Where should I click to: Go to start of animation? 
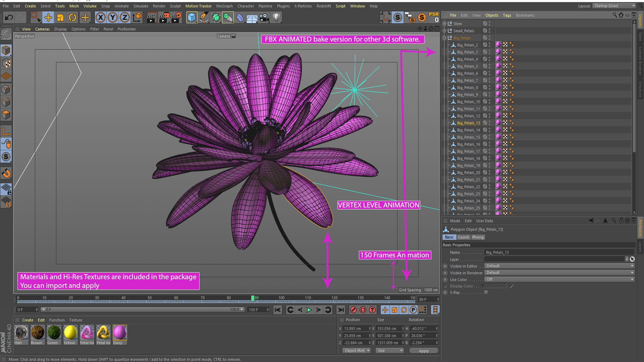278,310
